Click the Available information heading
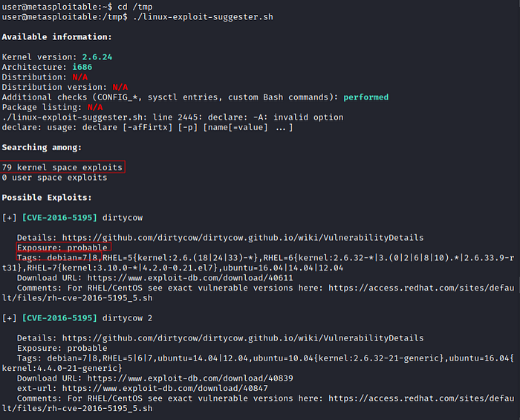Viewport: 520px width, 420px height. click(x=56, y=37)
